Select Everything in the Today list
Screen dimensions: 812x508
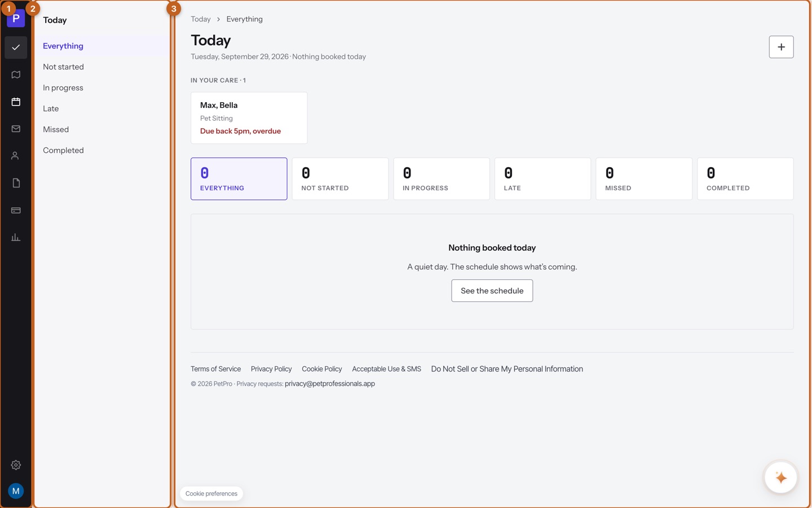101,46
